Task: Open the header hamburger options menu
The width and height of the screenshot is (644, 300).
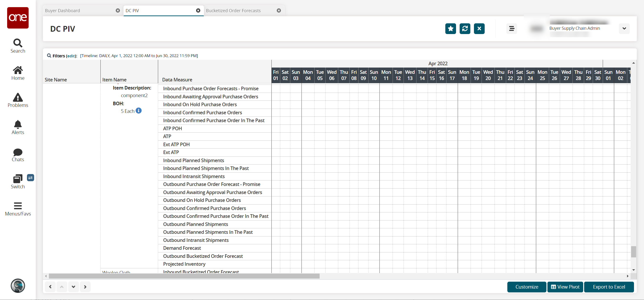Action: [x=511, y=29]
